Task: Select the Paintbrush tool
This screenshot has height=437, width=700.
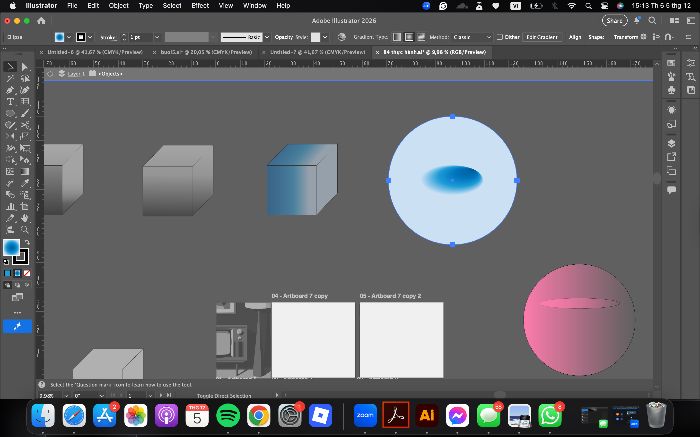Action: pos(25,113)
